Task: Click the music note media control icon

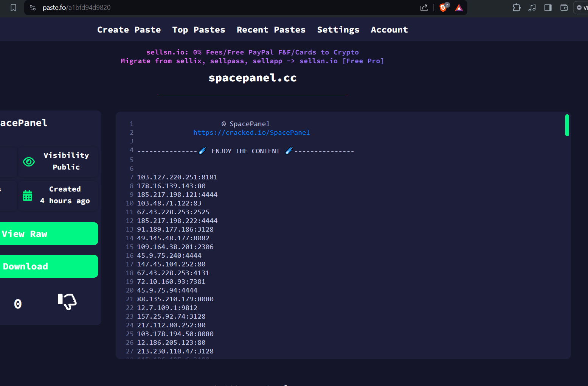Action: coord(532,8)
